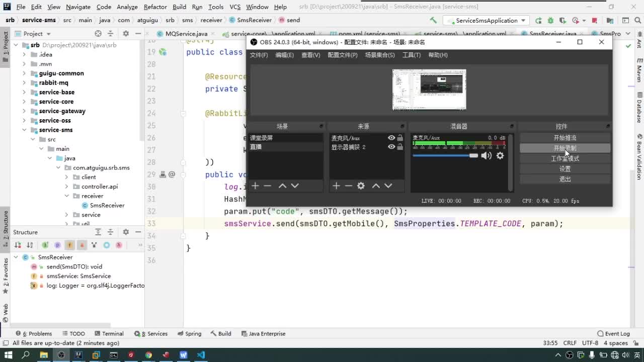The width and height of the screenshot is (644, 362).
Task: Open Structure panel settings gear
Action: tap(126, 232)
